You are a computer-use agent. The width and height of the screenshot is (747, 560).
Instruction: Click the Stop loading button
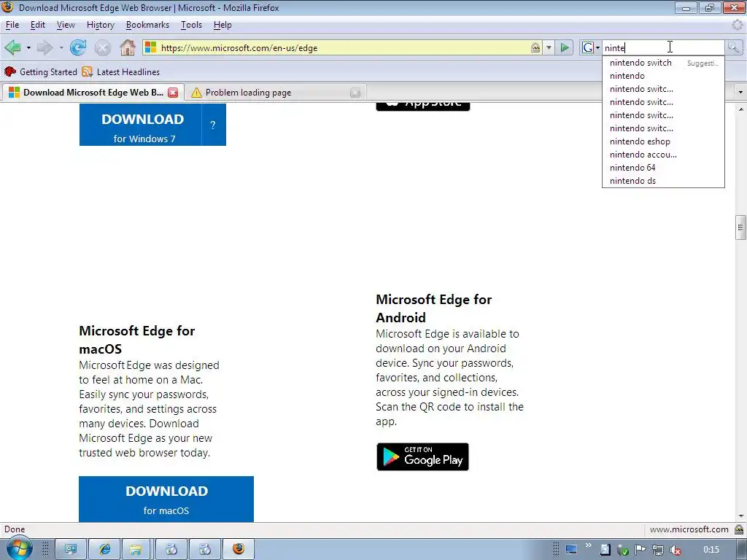[x=102, y=47]
